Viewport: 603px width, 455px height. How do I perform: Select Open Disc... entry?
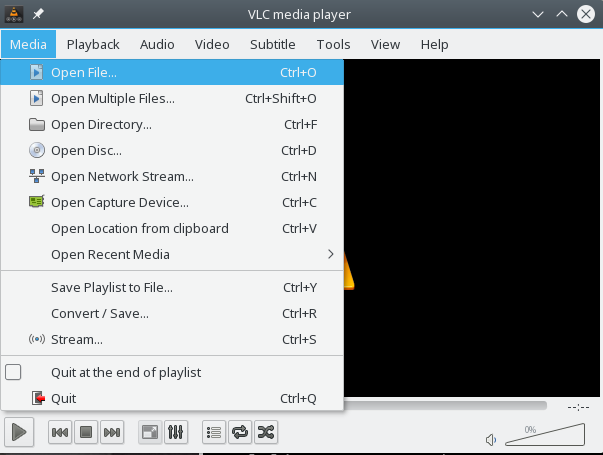click(x=172, y=150)
